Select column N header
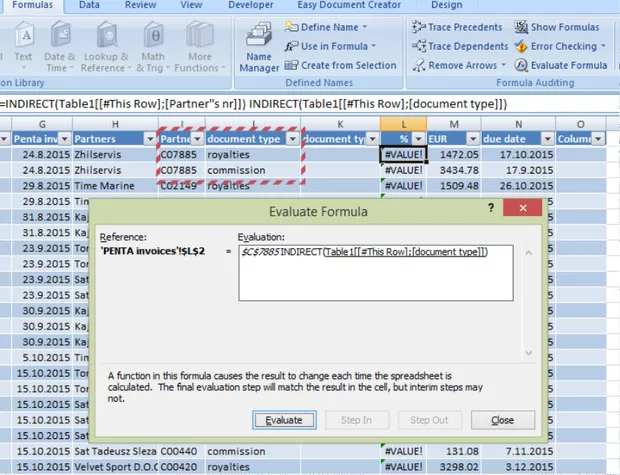This screenshot has width=620, height=475. click(x=518, y=124)
